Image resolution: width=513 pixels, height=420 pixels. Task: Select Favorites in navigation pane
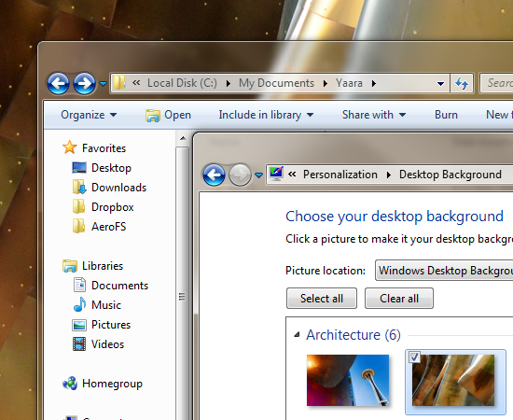(x=104, y=148)
